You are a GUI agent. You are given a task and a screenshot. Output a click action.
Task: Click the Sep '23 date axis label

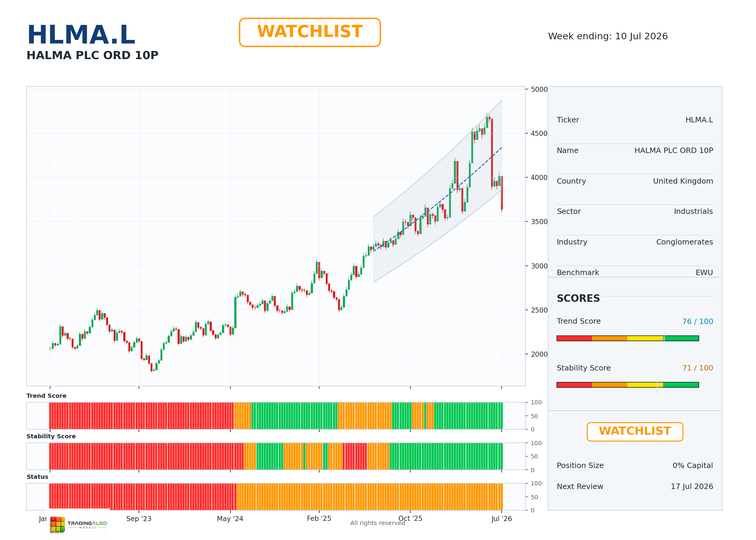(139, 519)
